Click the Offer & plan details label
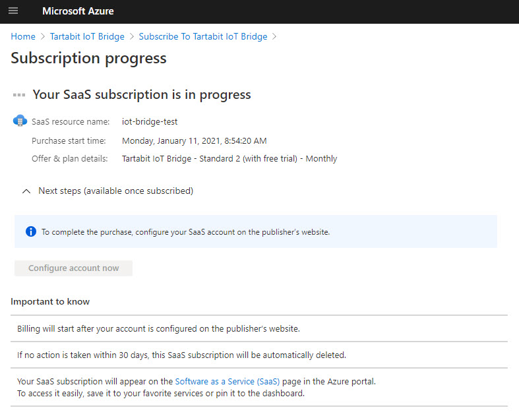 [70, 159]
